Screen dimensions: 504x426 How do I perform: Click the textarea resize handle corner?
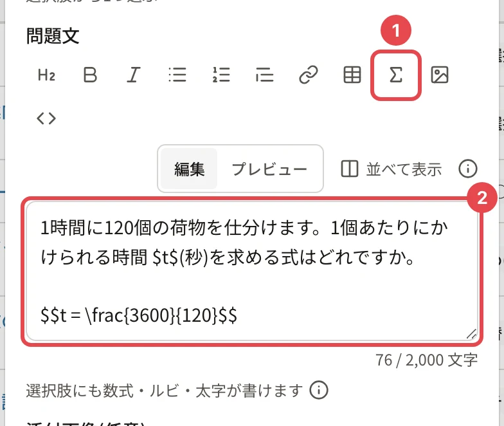[472, 335]
